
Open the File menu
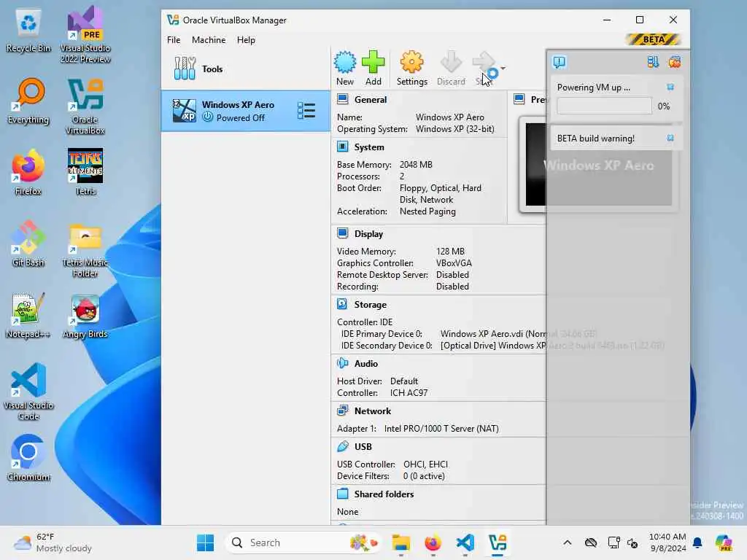click(x=174, y=40)
